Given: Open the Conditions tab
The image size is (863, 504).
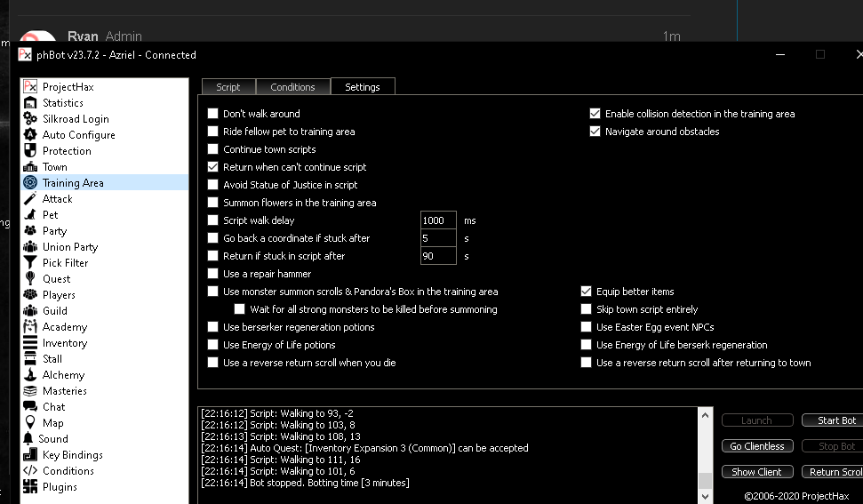Looking at the screenshot, I should pyautogui.click(x=292, y=87).
